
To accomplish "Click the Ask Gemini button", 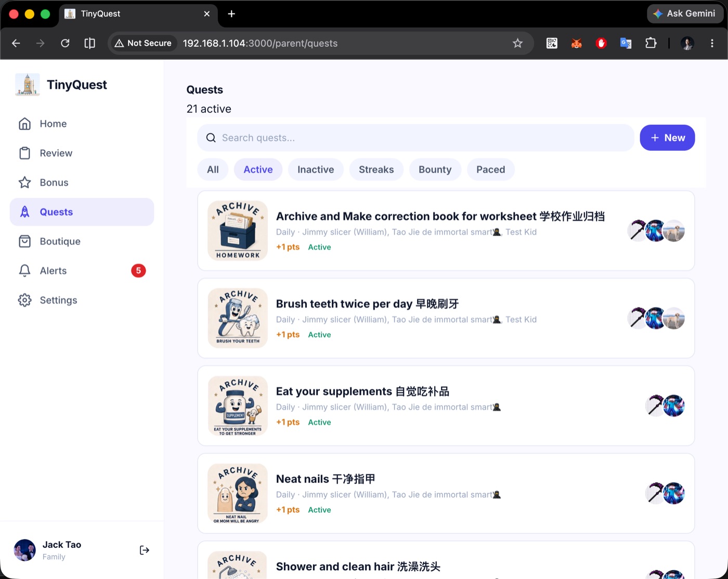I will (x=685, y=14).
